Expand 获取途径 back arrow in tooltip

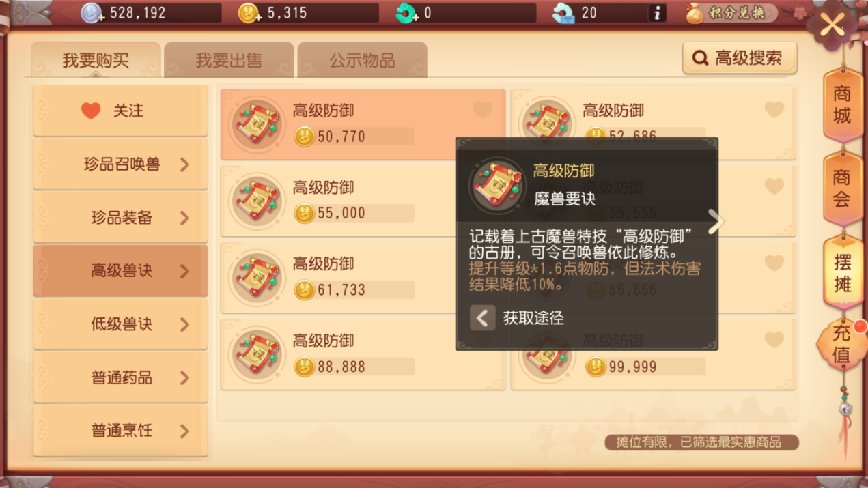pos(483,318)
